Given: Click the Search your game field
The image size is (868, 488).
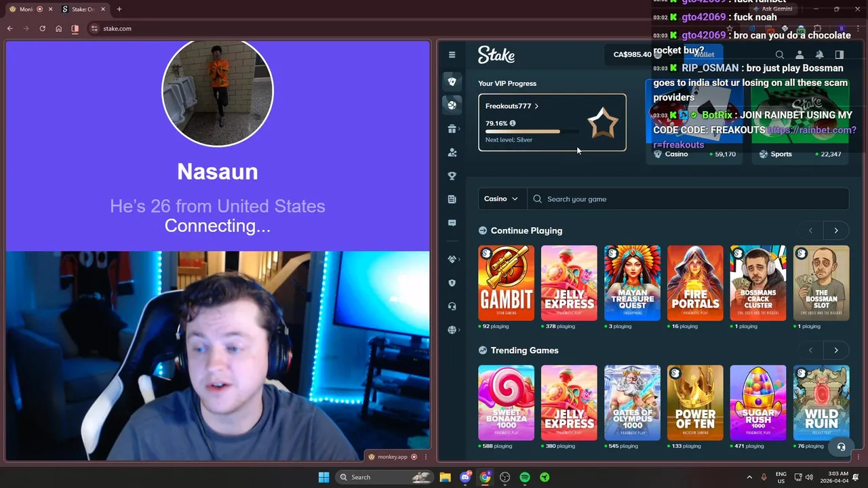Looking at the screenshot, I should tap(688, 199).
